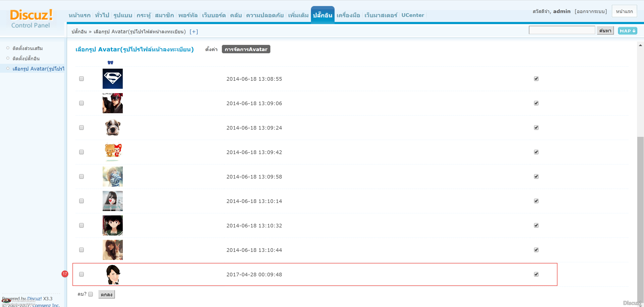Click the Discuz! link in footer
Screen dimensions: 644x307
click(x=35, y=298)
